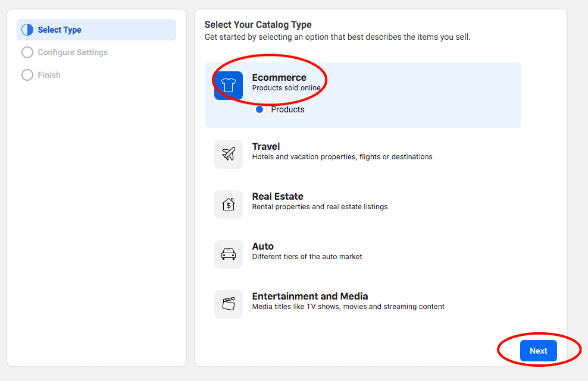Click the Configure Settings step circle
This screenshot has height=381, width=588.
click(x=27, y=52)
